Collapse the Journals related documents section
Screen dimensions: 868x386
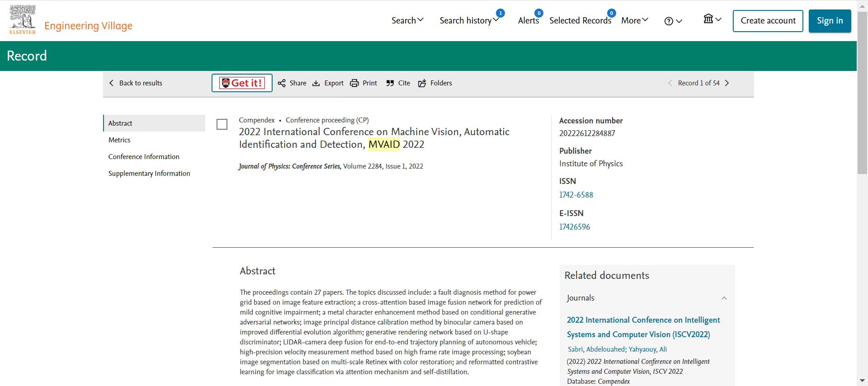(724, 298)
